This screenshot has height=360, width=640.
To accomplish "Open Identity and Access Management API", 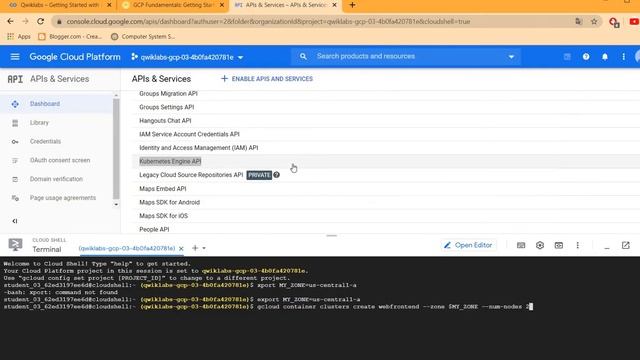I will (198, 148).
